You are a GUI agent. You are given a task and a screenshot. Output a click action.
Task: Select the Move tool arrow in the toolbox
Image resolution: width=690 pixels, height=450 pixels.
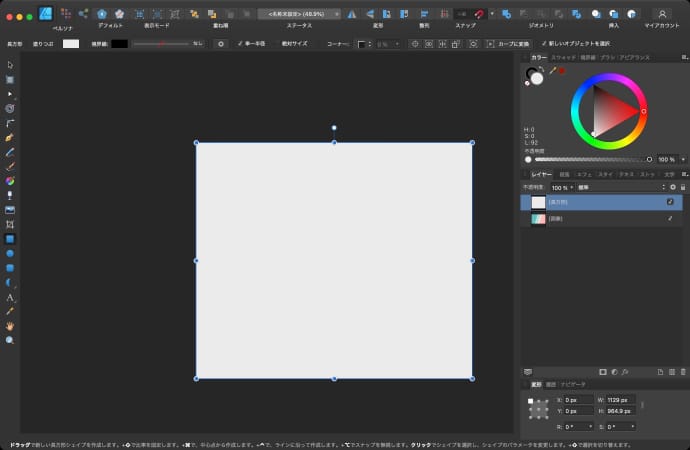coord(10,65)
